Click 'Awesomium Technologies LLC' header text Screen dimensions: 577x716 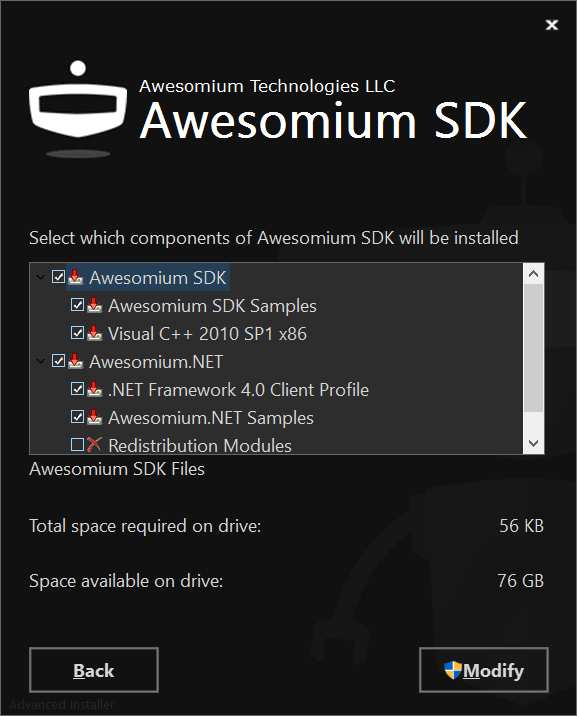pyautogui.click(x=267, y=86)
